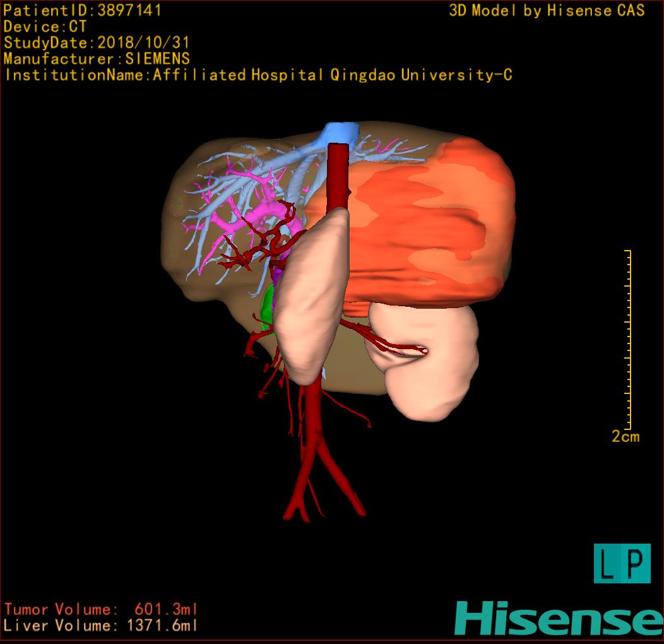This screenshot has height=644, width=664.
Task: Click the PatientID 3897141 label
Action: coord(83,11)
